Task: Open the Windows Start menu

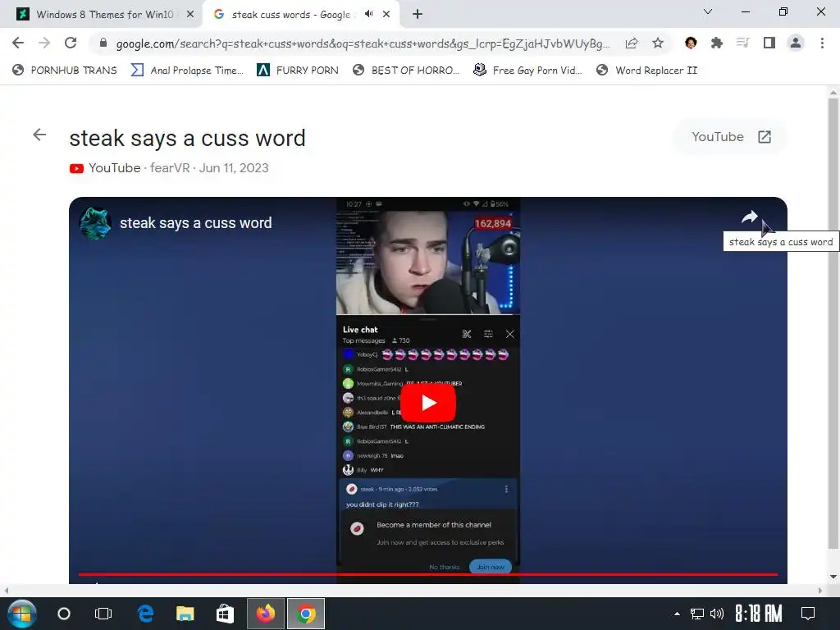Action: (x=21, y=614)
